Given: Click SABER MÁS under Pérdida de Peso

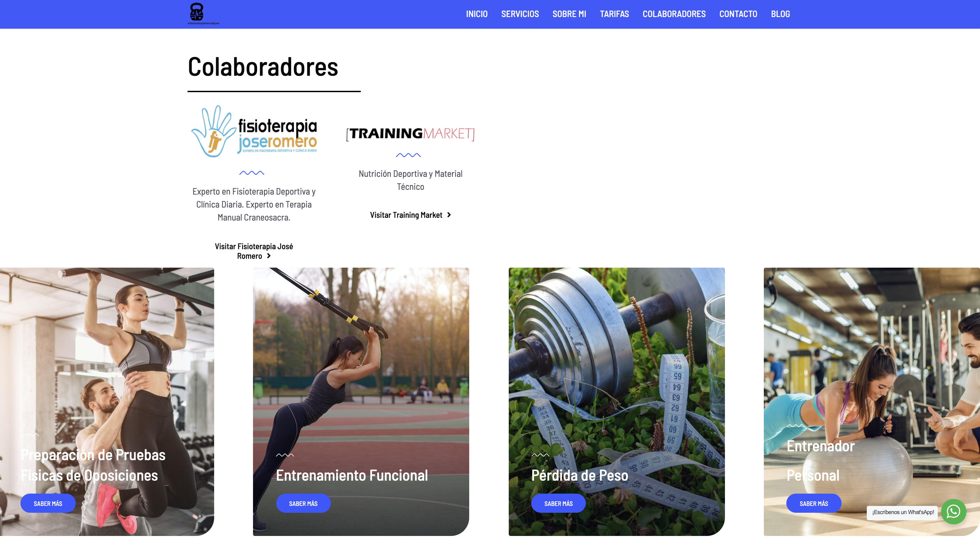Looking at the screenshot, I should point(559,503).
